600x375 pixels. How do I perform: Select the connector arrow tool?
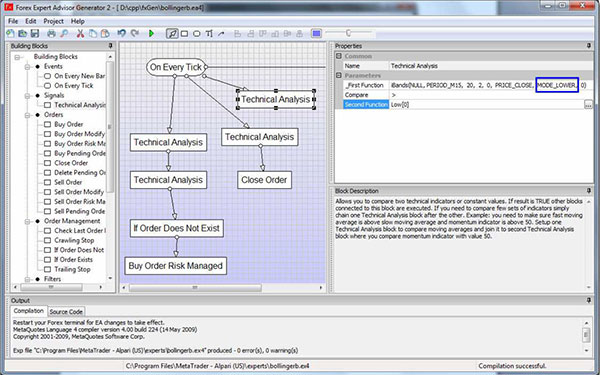coord(221,34)
